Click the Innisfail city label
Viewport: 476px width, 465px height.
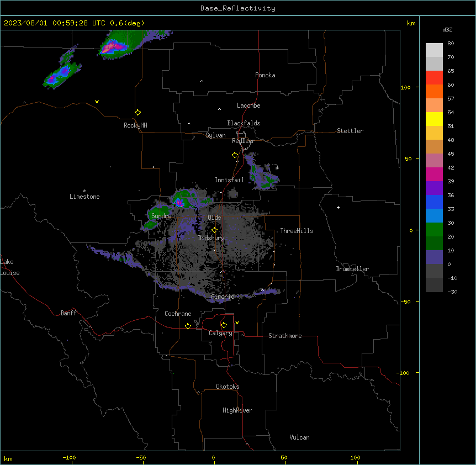click(229, 180)
